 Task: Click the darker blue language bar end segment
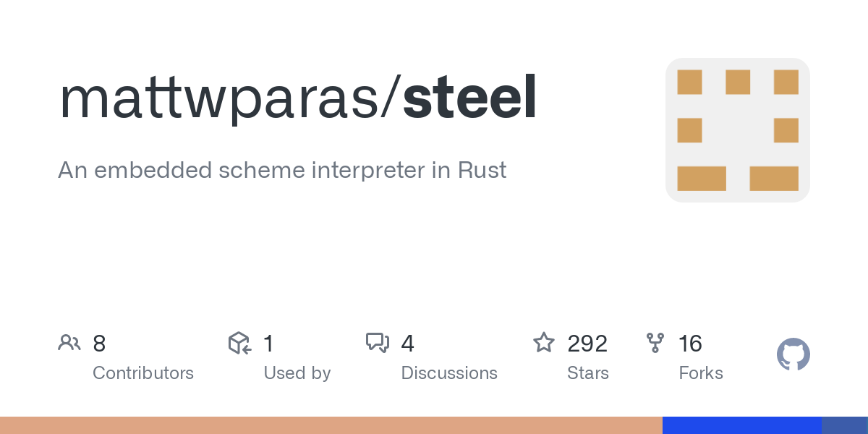click(845, 425)
